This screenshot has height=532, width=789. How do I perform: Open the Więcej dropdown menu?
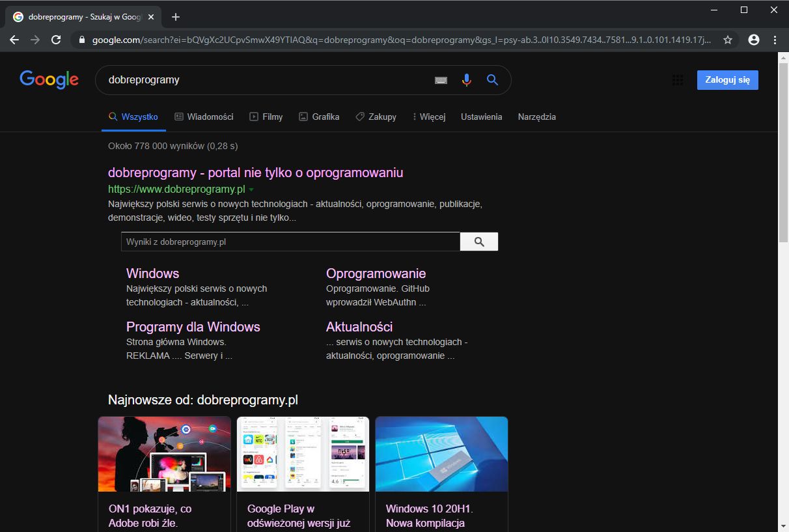(x=429, y=117)
